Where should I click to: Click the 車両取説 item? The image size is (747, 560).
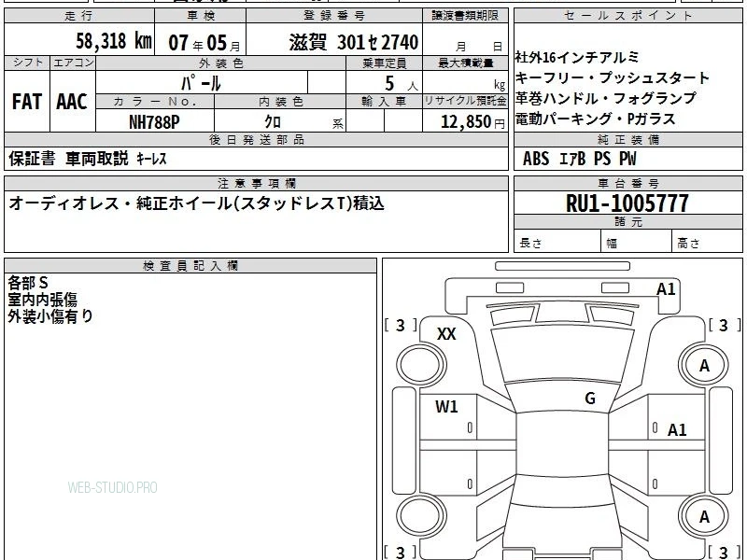(97, 159)
